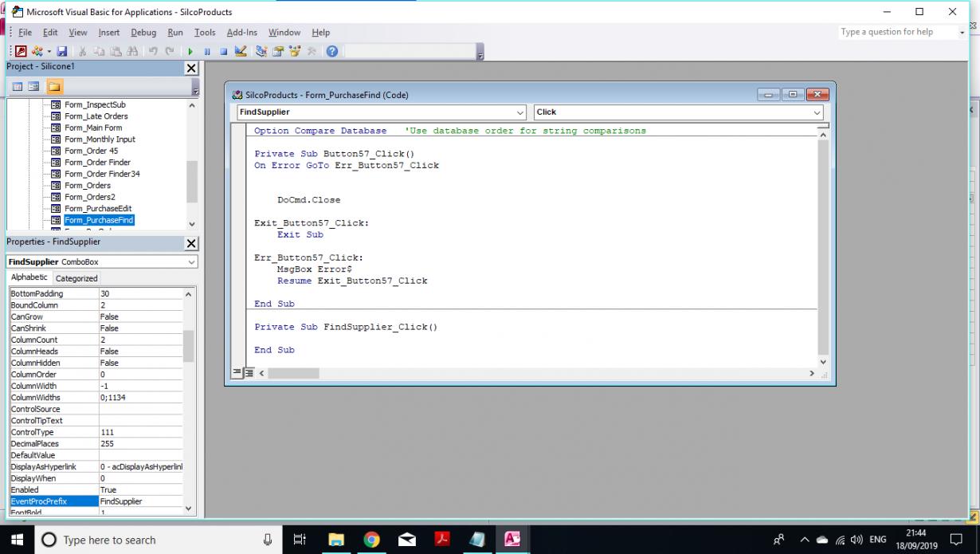980x554 pixels.
Task: Click the Break pause icon
Action: pyautogui.click(x=207, y=52)
